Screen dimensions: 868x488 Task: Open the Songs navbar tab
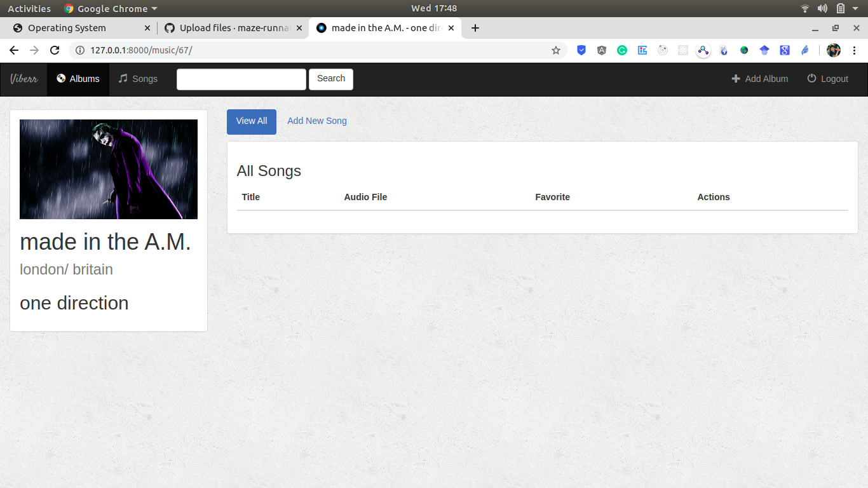pos(138,79)
